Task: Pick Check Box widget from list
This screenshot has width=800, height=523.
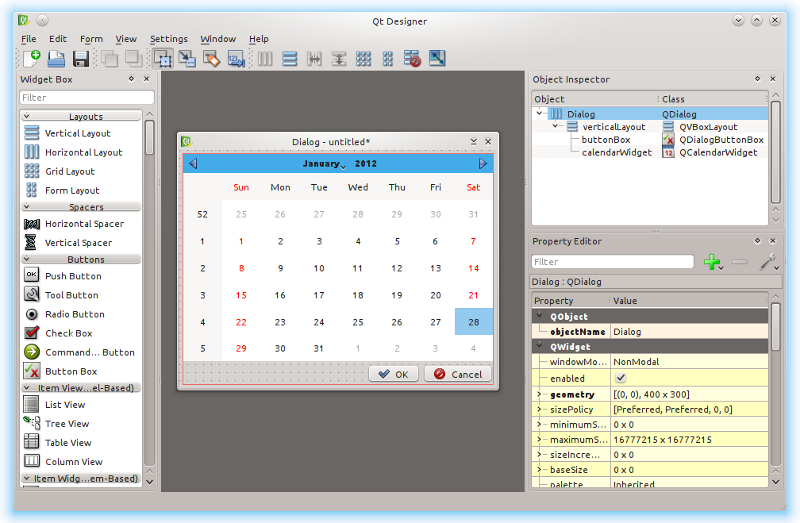Action: click(68, 333)
